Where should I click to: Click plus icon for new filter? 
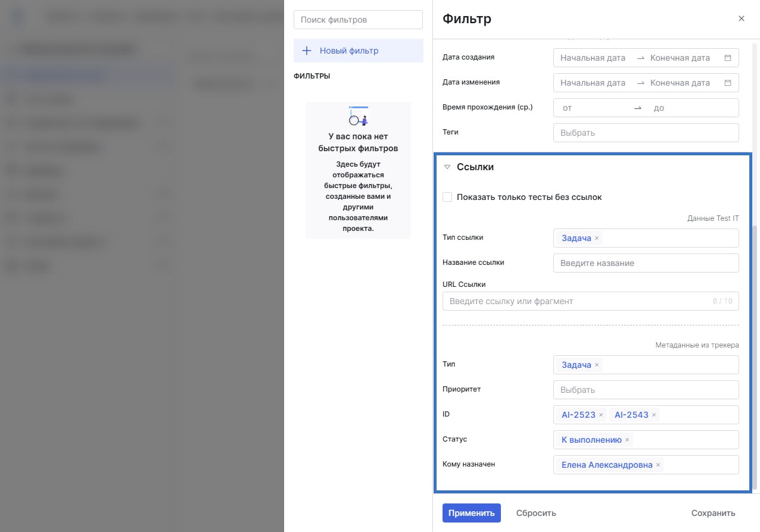click(x=307, y=51)
